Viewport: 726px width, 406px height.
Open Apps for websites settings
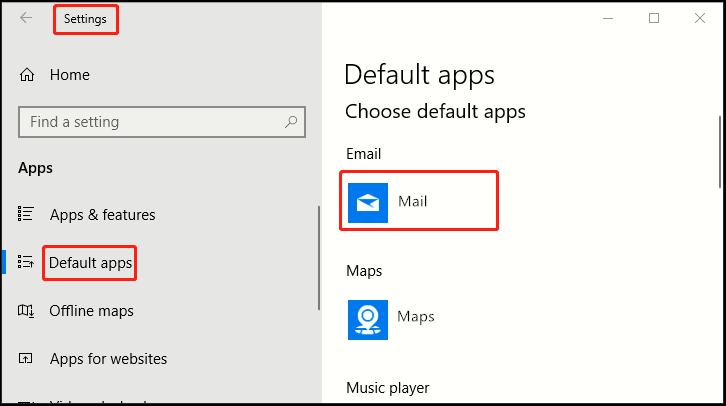pos(108,359)
